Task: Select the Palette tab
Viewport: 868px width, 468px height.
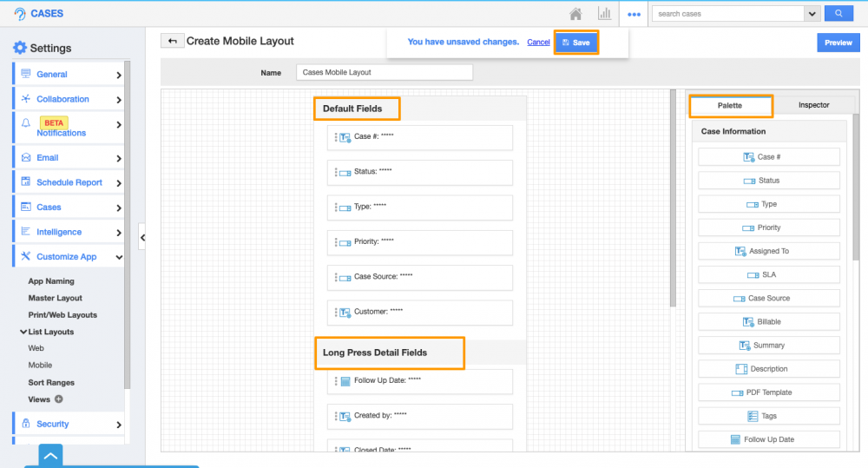Action: [x=729, y=106]
